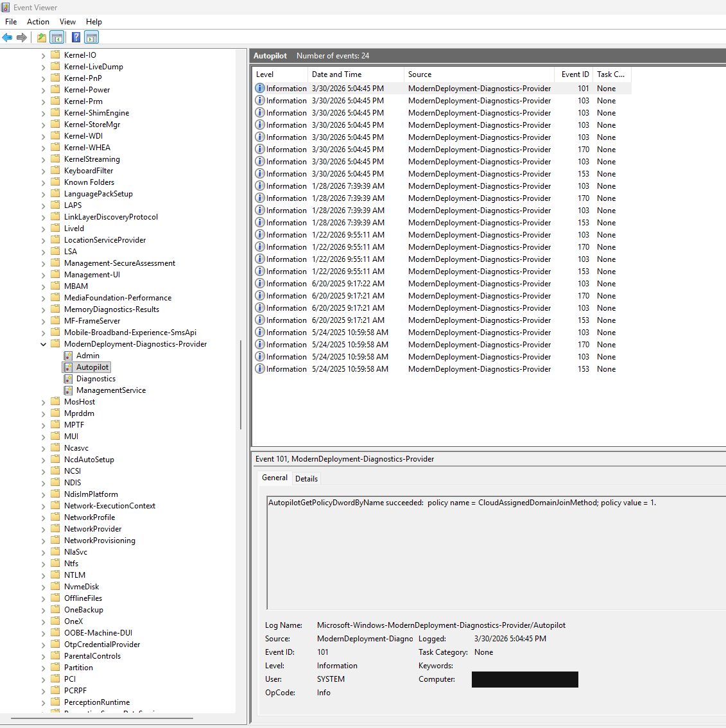Expand the MemoryDiagnostics-Results node

click(43, 309)
